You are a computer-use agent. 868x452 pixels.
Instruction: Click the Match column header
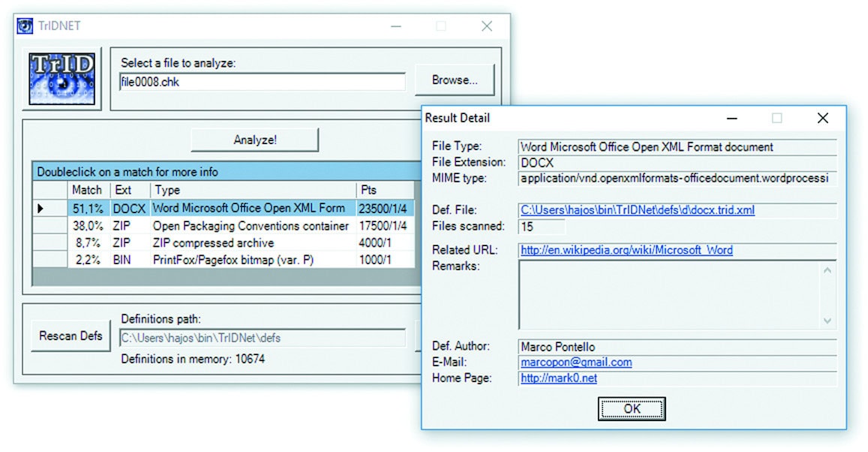coord(88,190)
